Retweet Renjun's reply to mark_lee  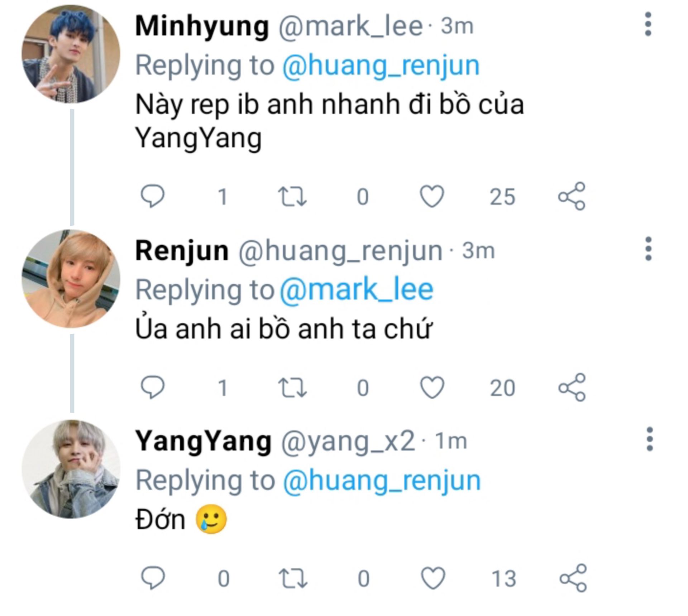pos(293,388)
